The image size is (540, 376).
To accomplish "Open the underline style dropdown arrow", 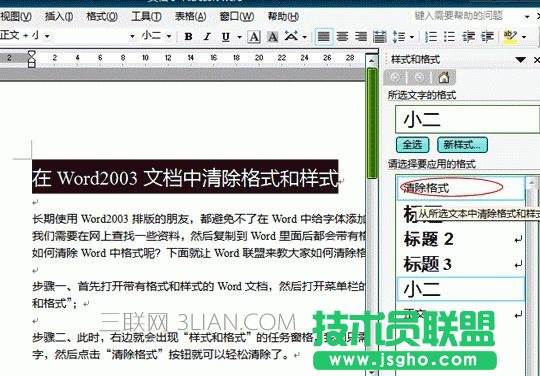I will pyautogui.click(x=239, y=37).
